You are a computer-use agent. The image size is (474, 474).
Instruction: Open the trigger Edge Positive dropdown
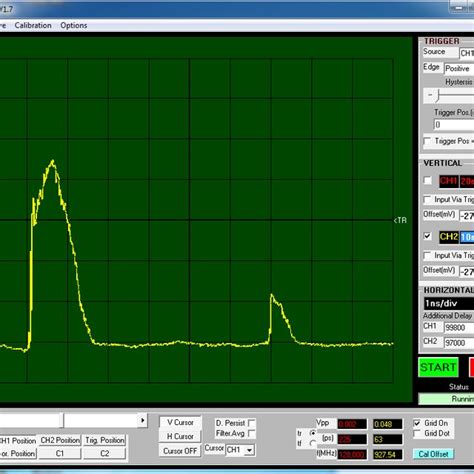pyautogui.click(x=459, y=68)
